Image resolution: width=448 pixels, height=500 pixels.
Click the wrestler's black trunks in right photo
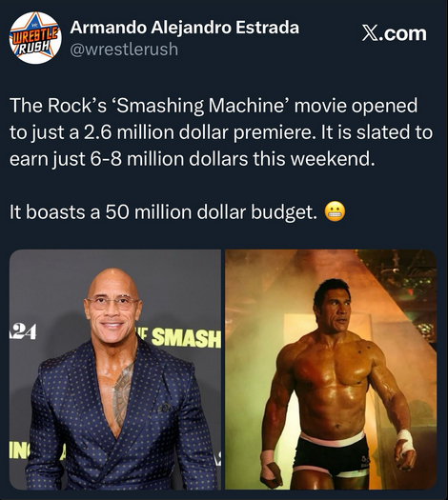pos(332,452)
